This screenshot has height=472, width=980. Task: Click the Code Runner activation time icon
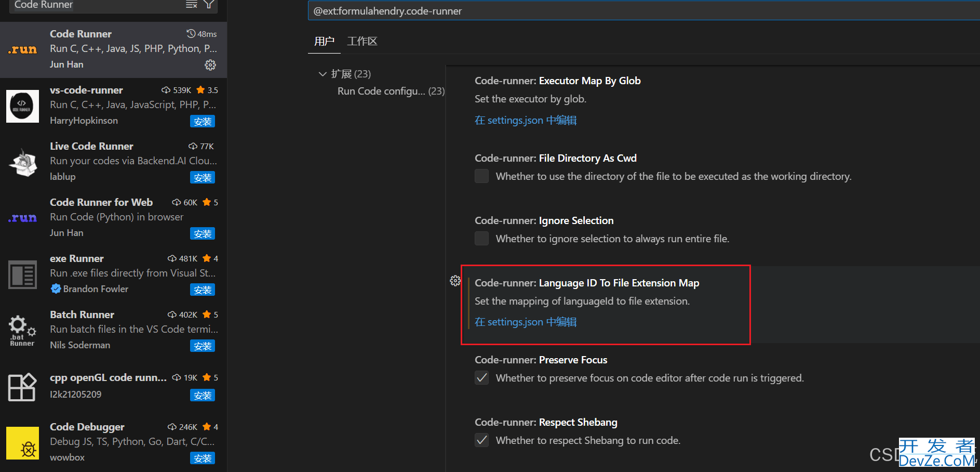[x=191, y=34]
